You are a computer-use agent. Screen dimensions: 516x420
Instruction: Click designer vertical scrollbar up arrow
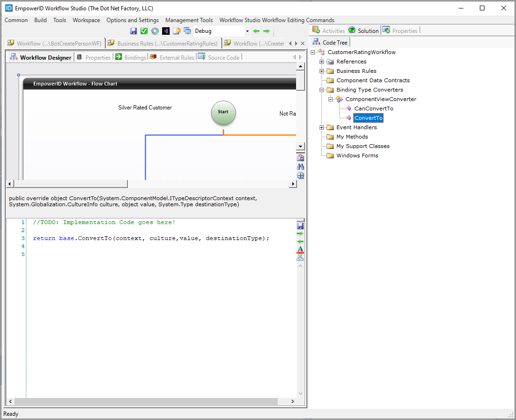(x=300, y=66)
